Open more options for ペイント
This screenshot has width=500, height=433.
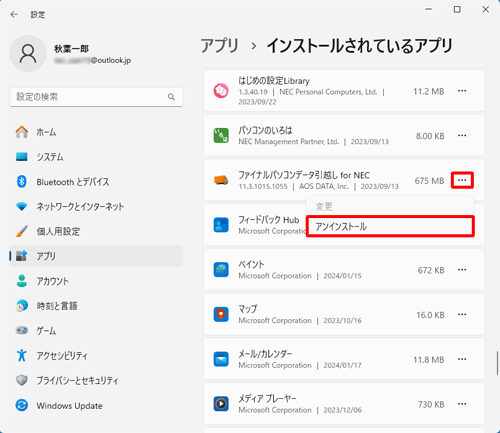coord(462,270)
